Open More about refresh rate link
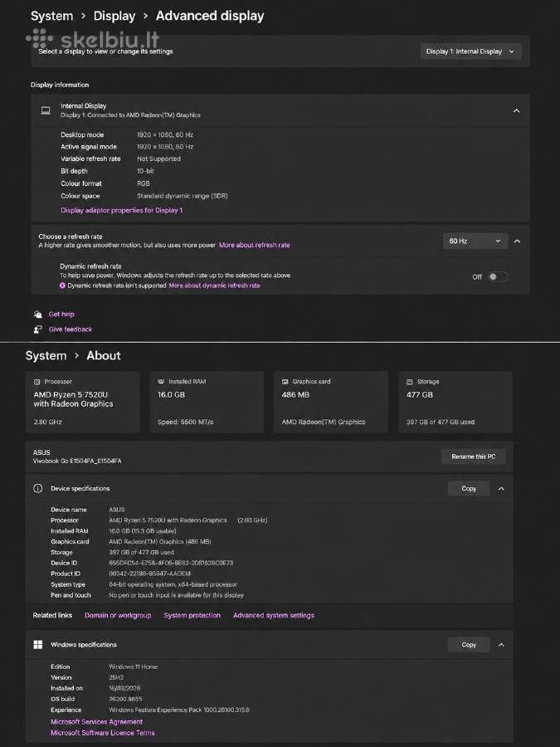 point(255,245)
